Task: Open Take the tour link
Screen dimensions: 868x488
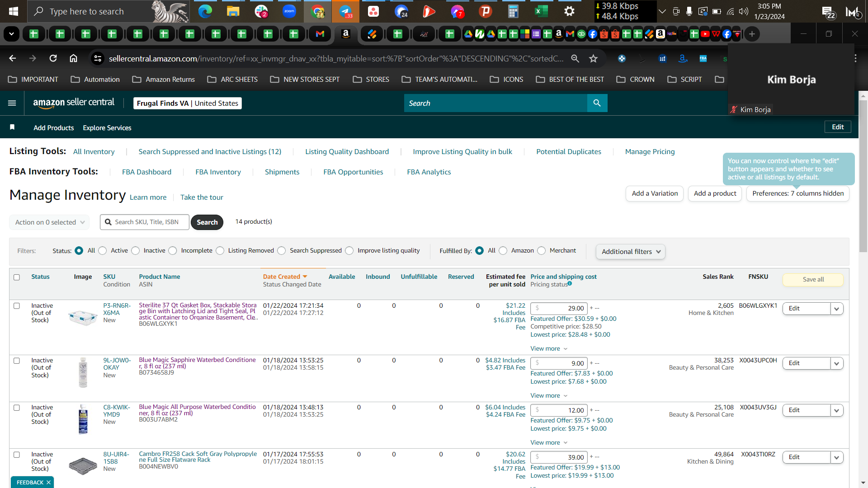Action: tap(202, 197)
